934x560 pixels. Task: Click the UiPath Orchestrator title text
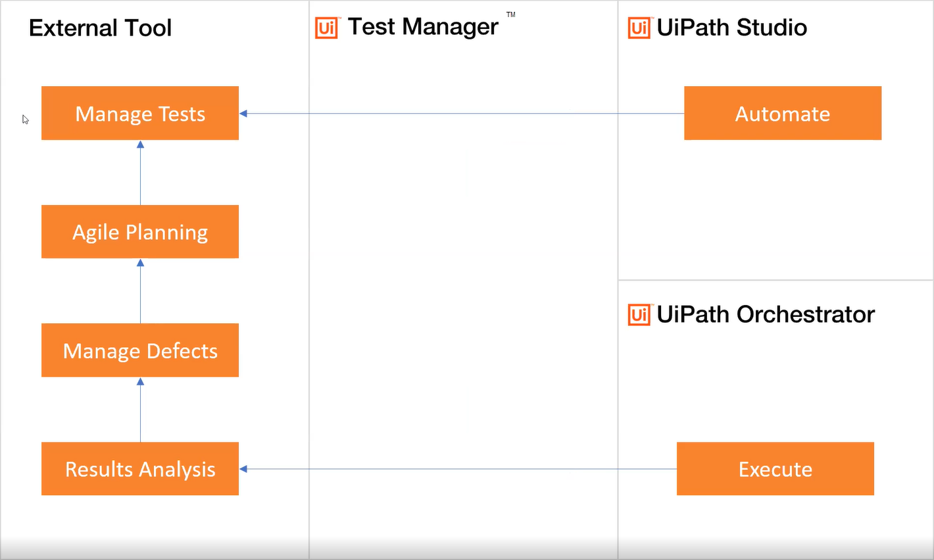tap(766, 314)
